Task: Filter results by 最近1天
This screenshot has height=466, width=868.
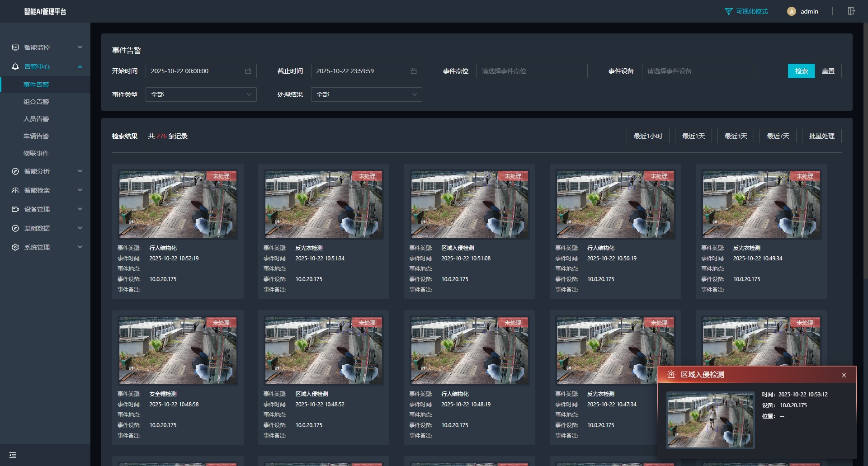Action: [693, 136]
